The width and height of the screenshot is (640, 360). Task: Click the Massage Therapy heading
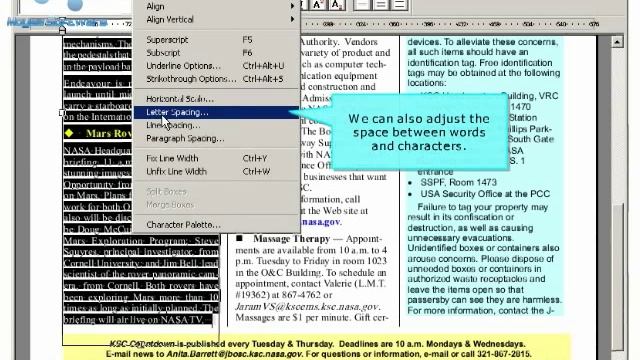pos(291,239)
